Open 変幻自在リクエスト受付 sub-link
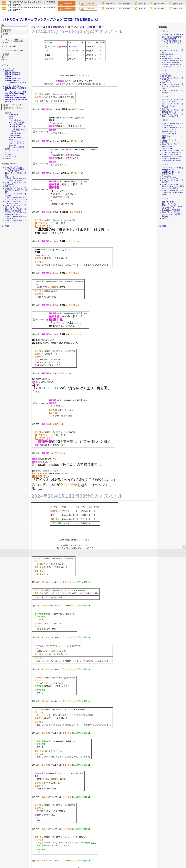Image resolution: width=186 pixels, height=868 pixels. (17, 92)
